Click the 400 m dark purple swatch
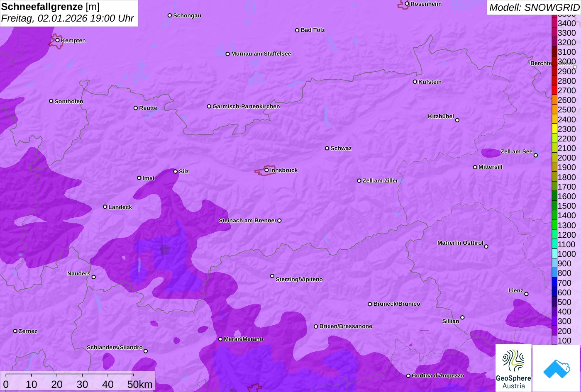 coord(554,312)
